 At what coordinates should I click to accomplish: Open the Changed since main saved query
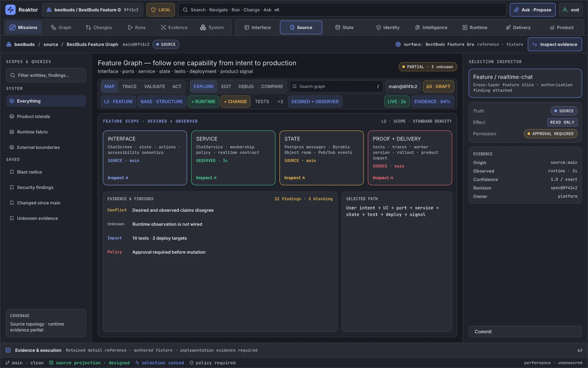coord(46,203)
